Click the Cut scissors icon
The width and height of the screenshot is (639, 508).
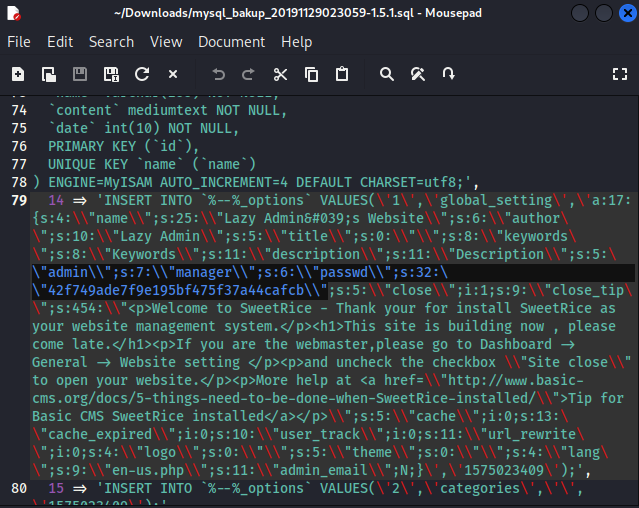tap(280, 74)
